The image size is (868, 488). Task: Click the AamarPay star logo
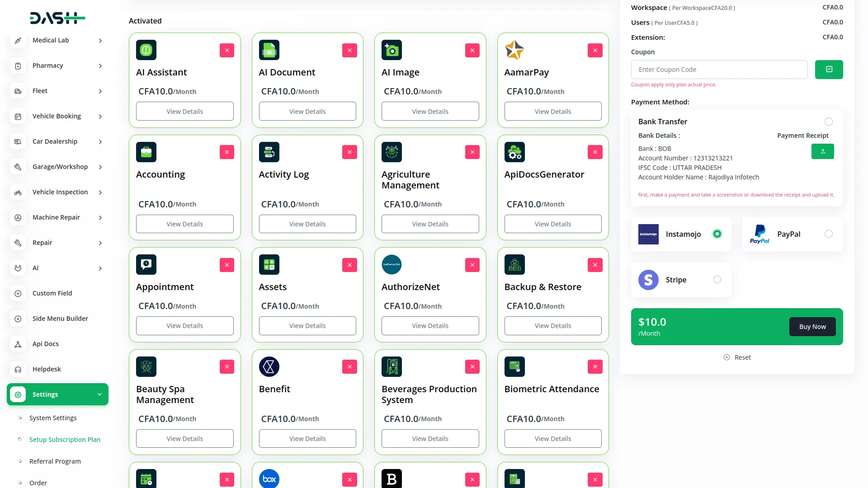pos(514,50)
